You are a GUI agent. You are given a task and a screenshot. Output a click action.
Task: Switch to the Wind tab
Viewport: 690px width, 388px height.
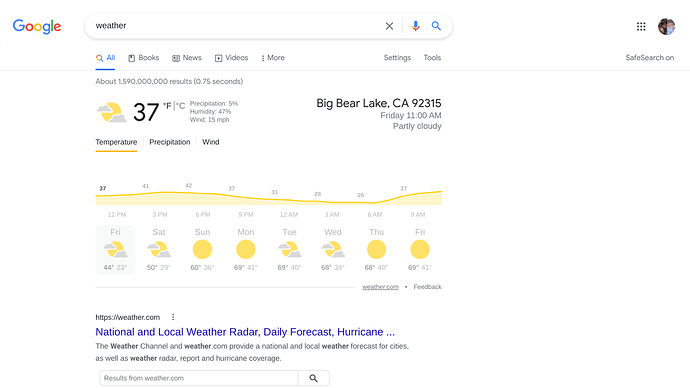tap(211, 142)
